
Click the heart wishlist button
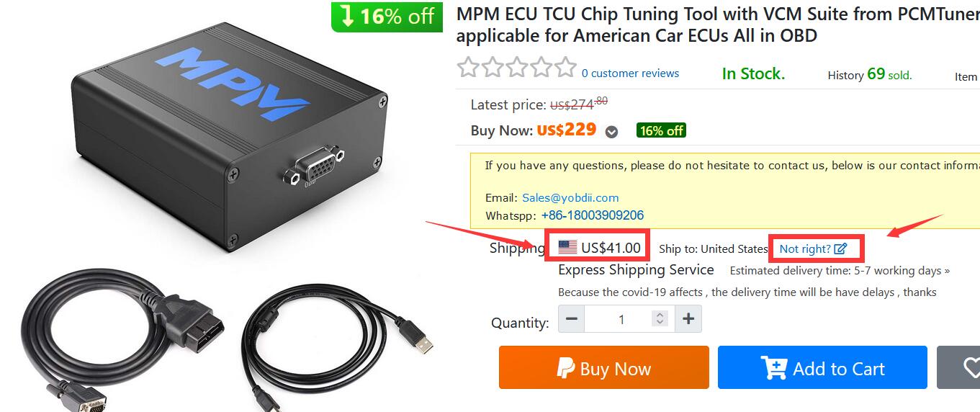(x=962, y=367)
